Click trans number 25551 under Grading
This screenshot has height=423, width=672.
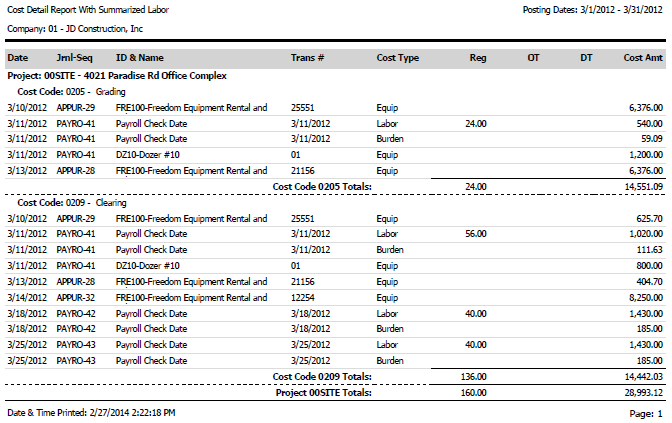click(x=303, y=108)
